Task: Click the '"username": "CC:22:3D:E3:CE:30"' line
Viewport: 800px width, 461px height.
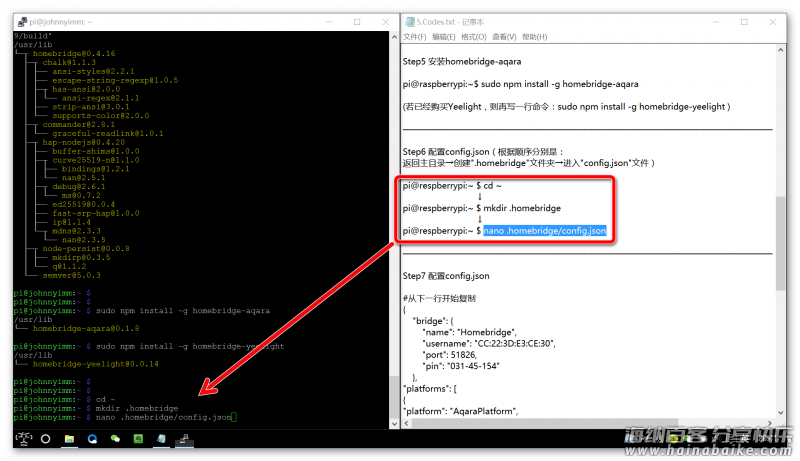Action: tap(489, 343)
